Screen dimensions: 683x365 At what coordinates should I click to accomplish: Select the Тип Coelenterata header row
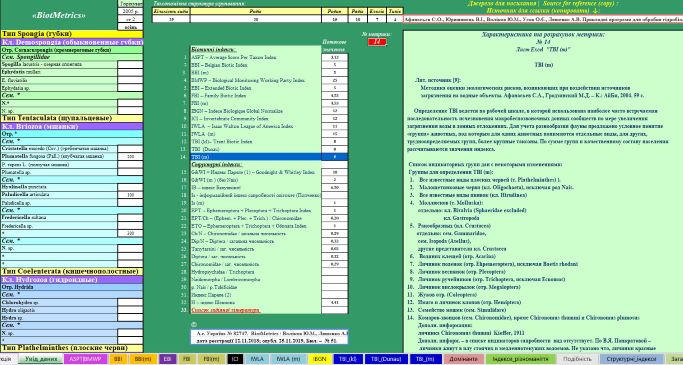(x=71, y=271)
